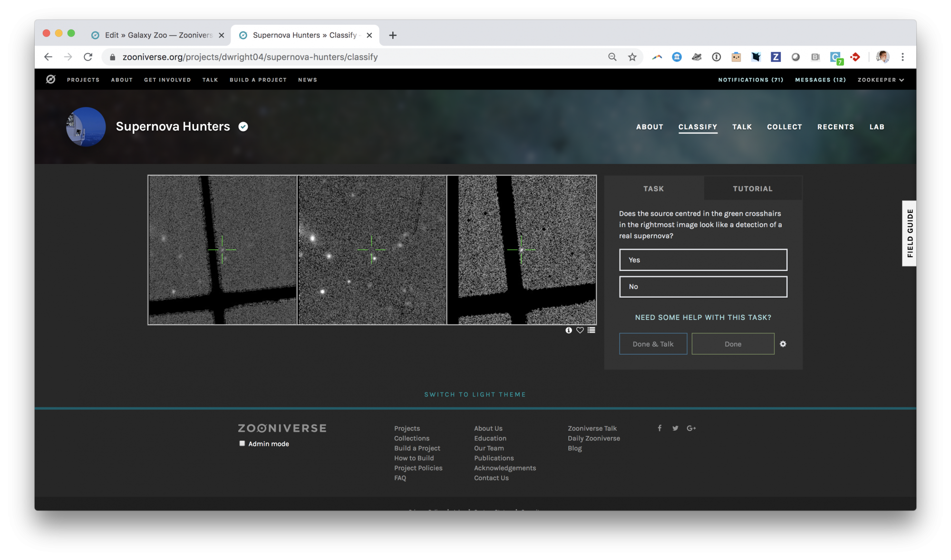
Task: Open Zooniverse Twitter icon
Action: click(675, 428)
